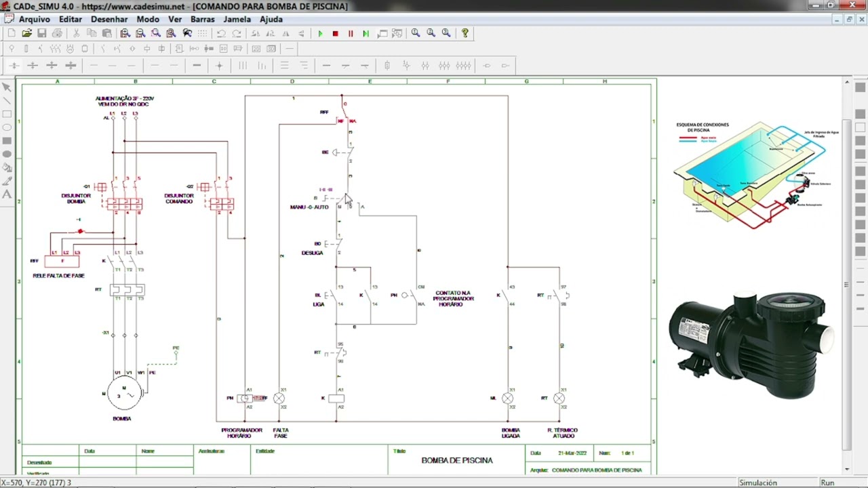This screenshot has width=868, height=488.
Task: Paste from clipboard icon
Action: [x=106, y=33]
